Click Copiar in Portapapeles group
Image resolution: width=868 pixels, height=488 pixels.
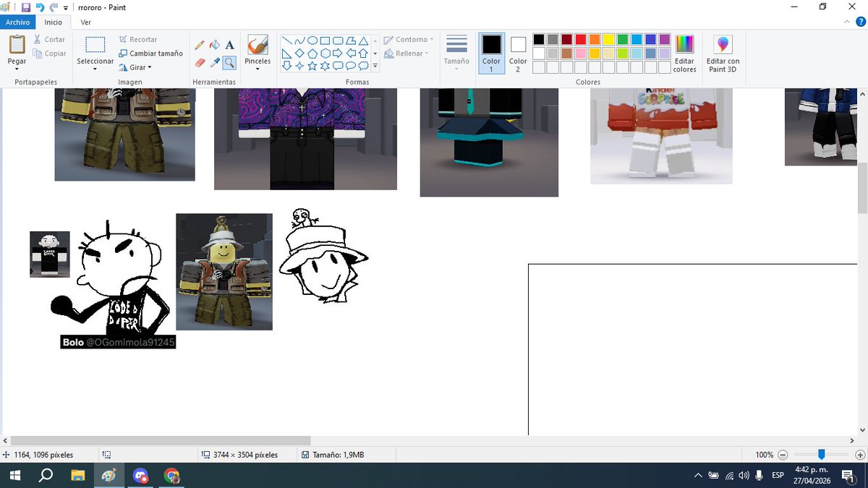tap(50, 53)
